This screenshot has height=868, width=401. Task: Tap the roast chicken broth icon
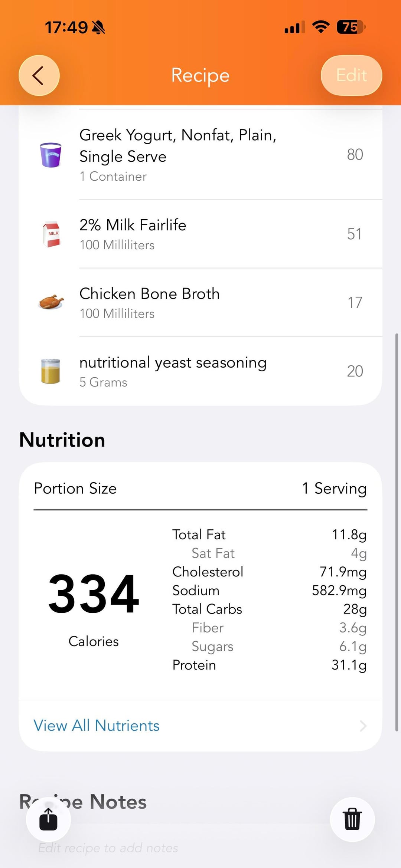51,302
